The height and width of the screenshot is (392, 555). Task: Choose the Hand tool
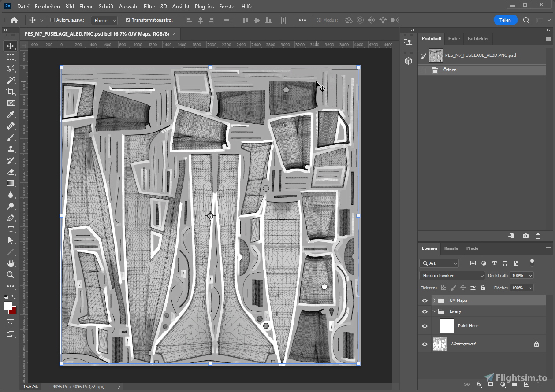click(11, 263)
